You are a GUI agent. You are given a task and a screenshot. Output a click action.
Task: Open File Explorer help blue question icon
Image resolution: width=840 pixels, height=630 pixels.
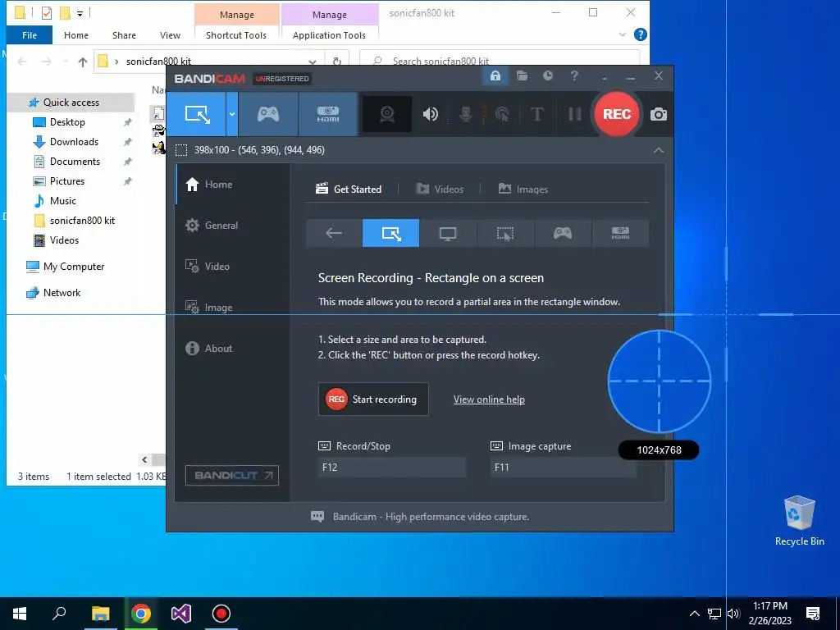(640, 34)
